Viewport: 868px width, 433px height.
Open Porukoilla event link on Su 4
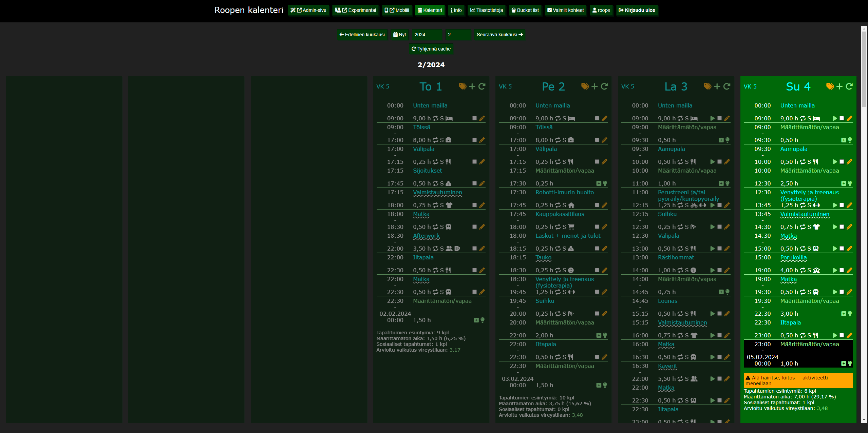793,257
